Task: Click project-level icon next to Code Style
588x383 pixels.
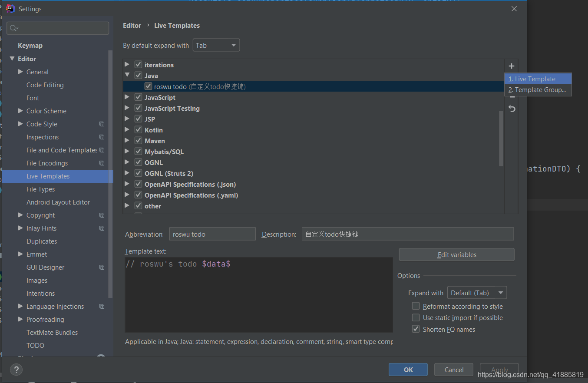Action: click(x=102, y=124)
